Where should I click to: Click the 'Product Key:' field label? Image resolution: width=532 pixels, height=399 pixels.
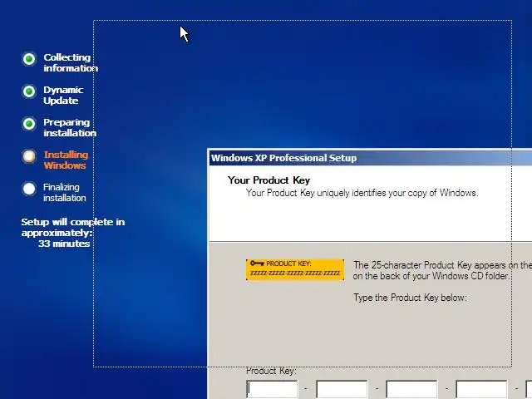271,371
